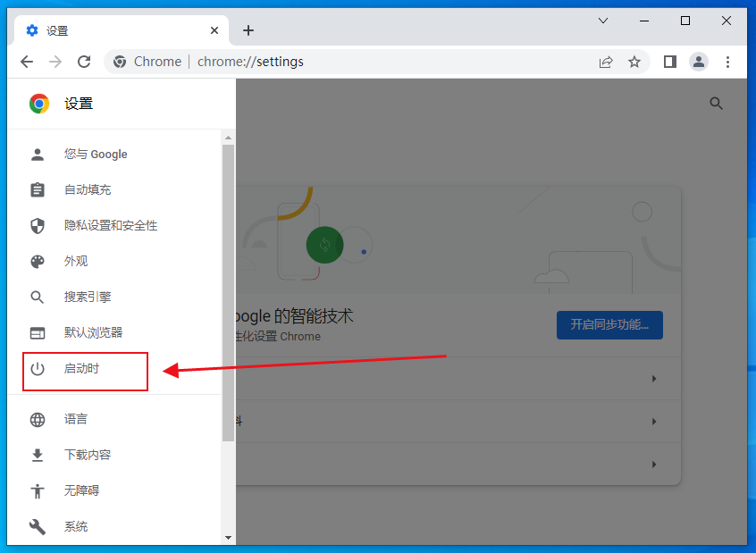Click the person icon beside 您与 Google
756x553 pixels.
[x=38, y=155]
